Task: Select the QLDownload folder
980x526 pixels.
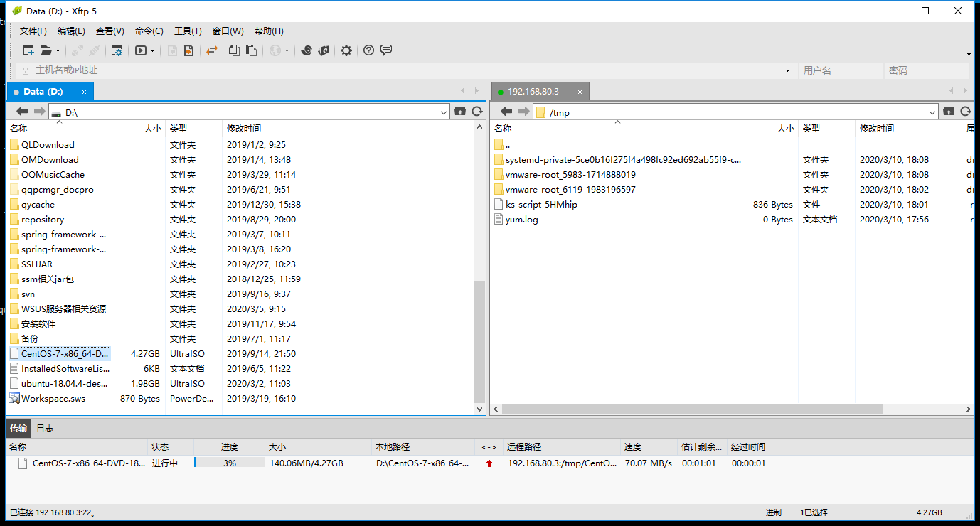Action: (x=48, y=144)
